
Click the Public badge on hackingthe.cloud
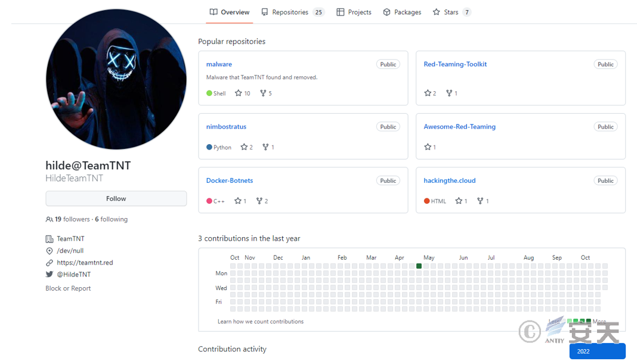[605, 181]
